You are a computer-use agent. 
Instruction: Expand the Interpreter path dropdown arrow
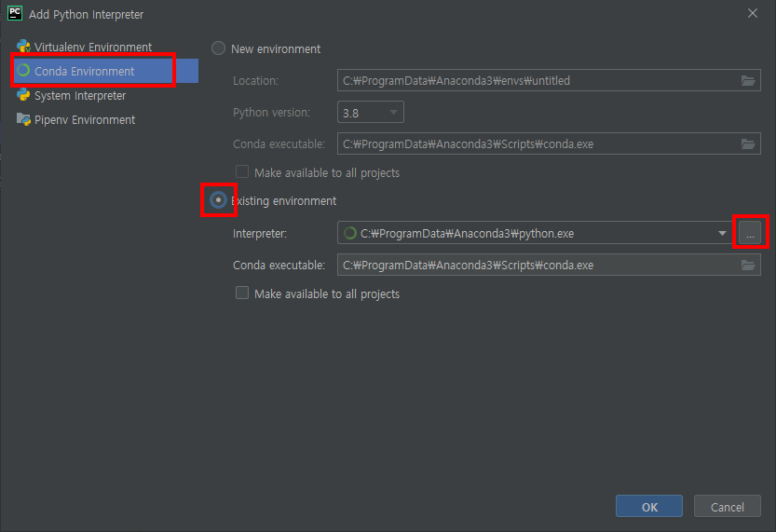[722, 233]
